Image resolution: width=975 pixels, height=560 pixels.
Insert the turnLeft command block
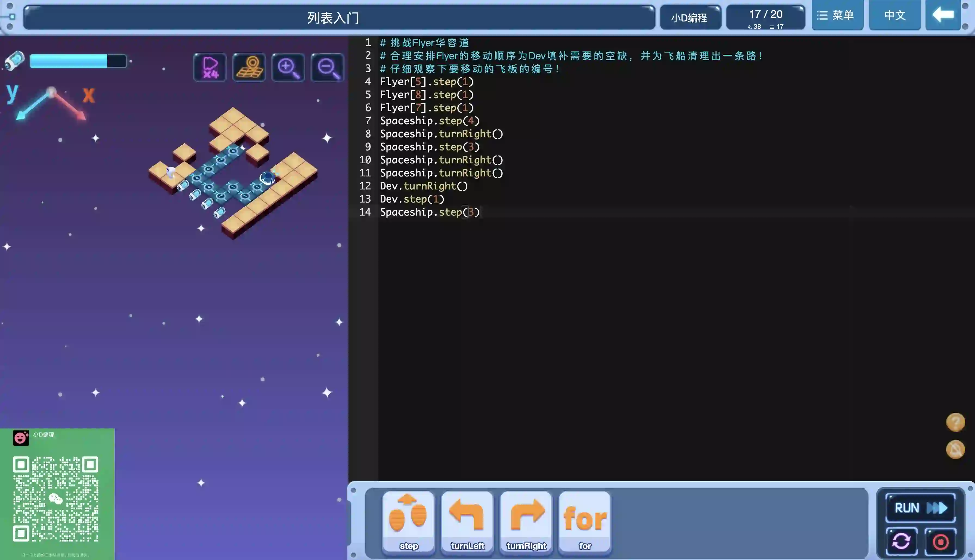pos(467,522)
